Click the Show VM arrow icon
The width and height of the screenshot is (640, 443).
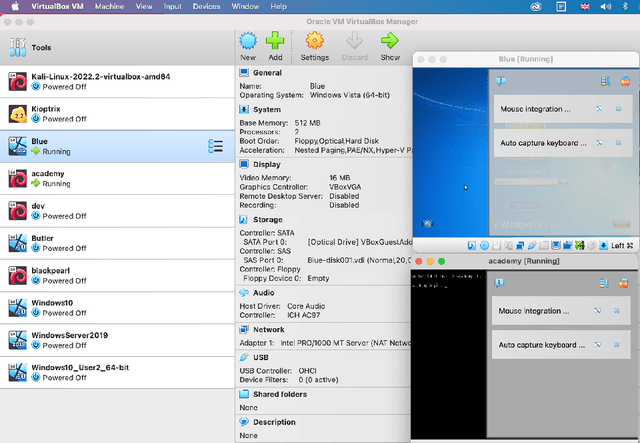[x=390, y=42]
